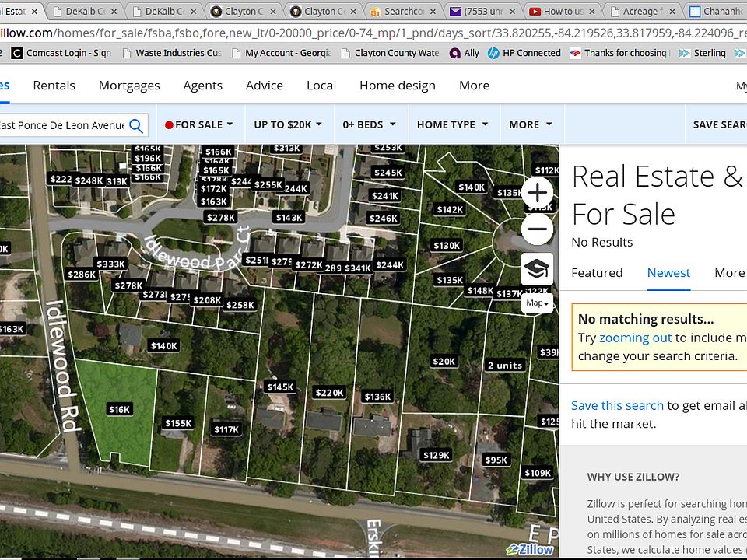747x560 pixels.
Task: Expand the For Sale filter dropdown
Action: point(199,124)
